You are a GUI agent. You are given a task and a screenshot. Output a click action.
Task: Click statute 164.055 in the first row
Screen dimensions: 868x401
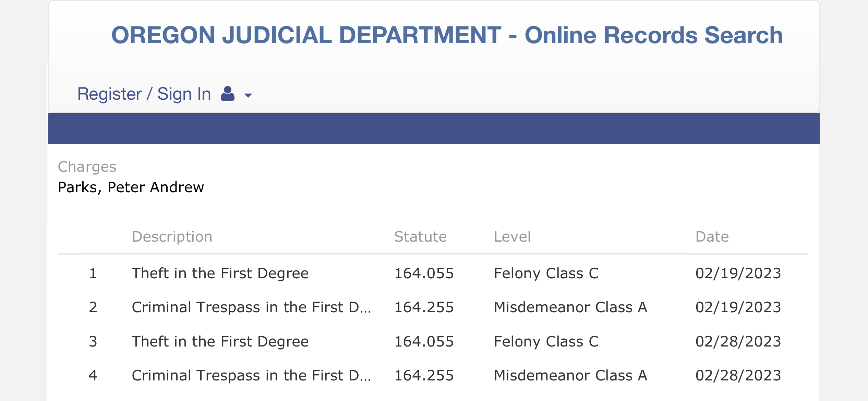click(x=424, y=273)
